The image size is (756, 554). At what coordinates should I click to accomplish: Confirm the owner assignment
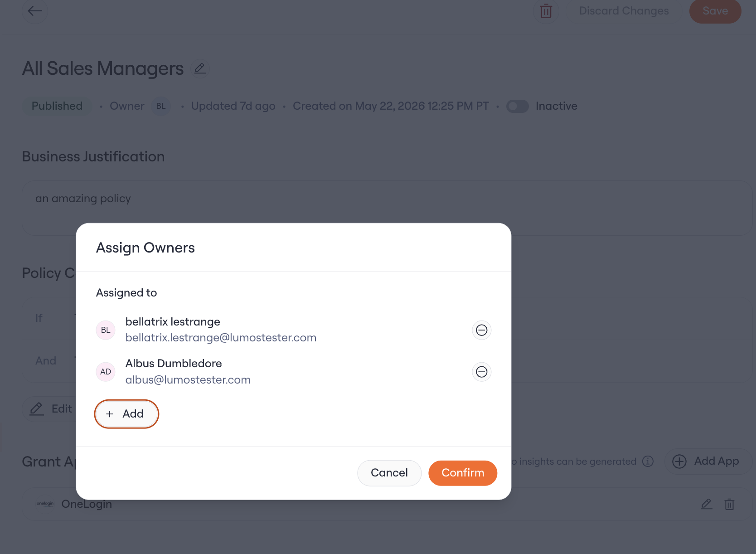463,473
